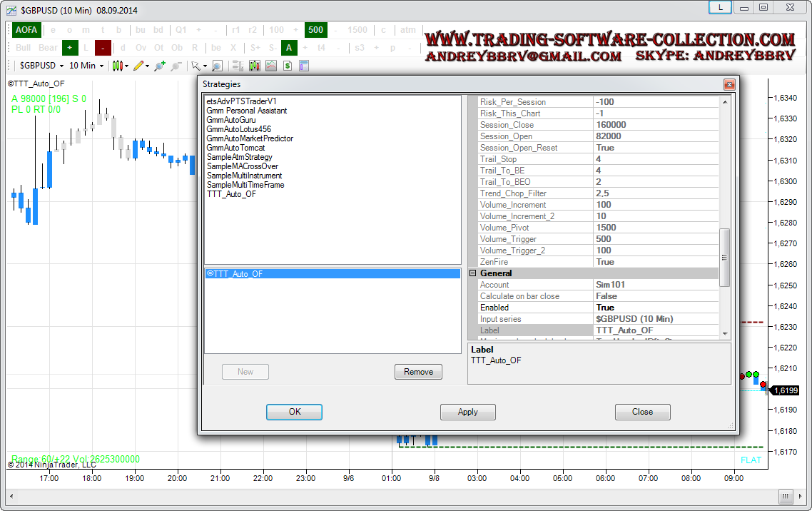Click the properties grid vertical scrollbar thumb
The width and height of the screenshot is (812, 511).
coord(724,257)
